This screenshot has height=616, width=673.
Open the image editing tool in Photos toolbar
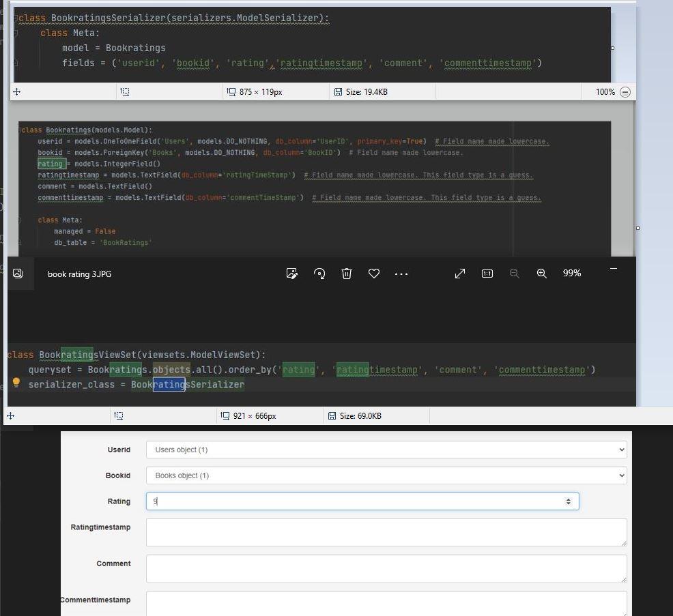pyautogui.click(x=292, y=274)
